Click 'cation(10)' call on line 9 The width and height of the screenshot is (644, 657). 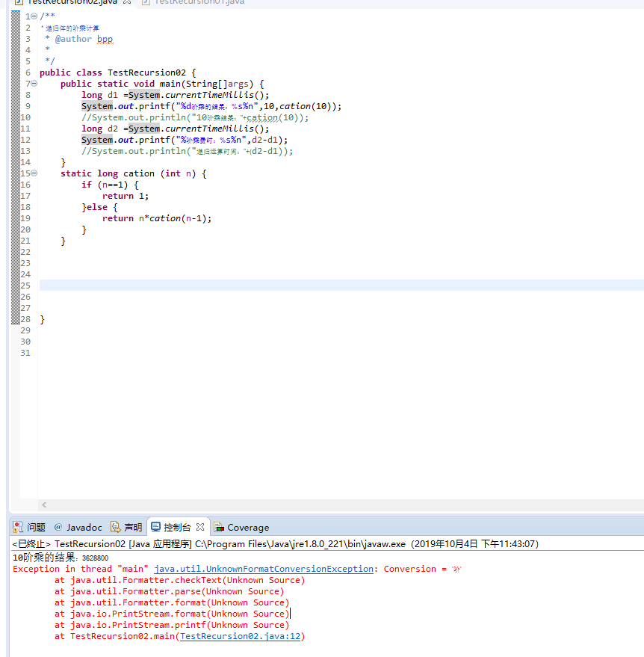click(309, 106)
